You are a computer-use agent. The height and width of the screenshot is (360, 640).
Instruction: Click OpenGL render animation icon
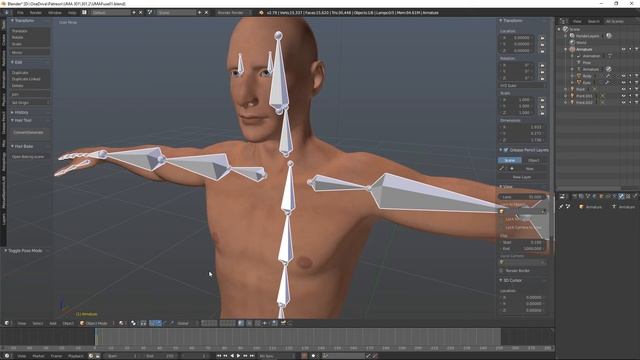[x=283, y=323]
